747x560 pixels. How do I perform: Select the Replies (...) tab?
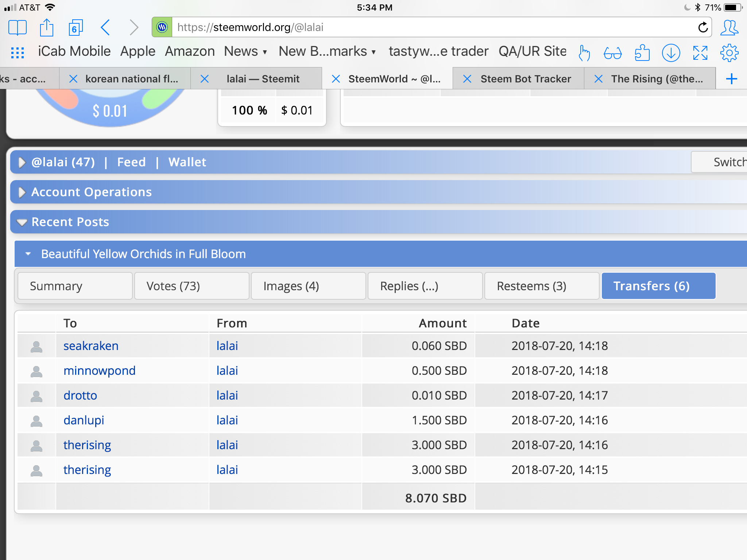point(425,286)
